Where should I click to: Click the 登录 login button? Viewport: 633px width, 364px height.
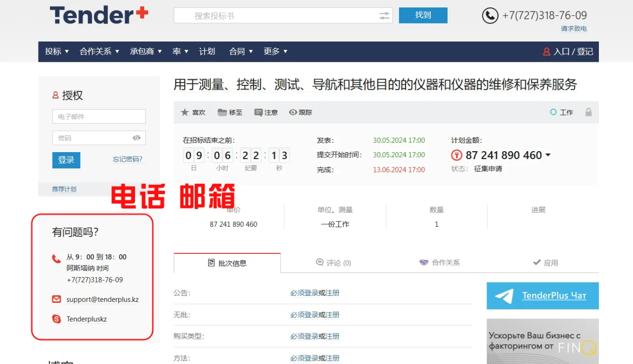(66, 160)
